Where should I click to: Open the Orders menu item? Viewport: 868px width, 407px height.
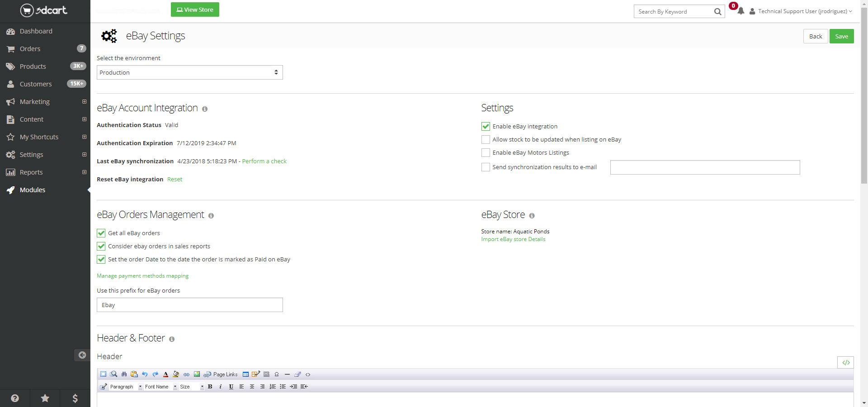(30, 49)
